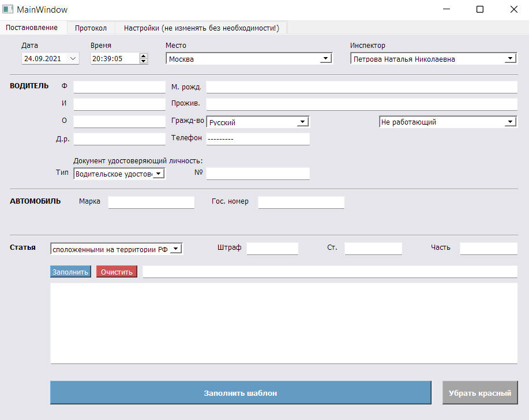Click the Часть part field
529x420 pixels.
coord(489,249)
